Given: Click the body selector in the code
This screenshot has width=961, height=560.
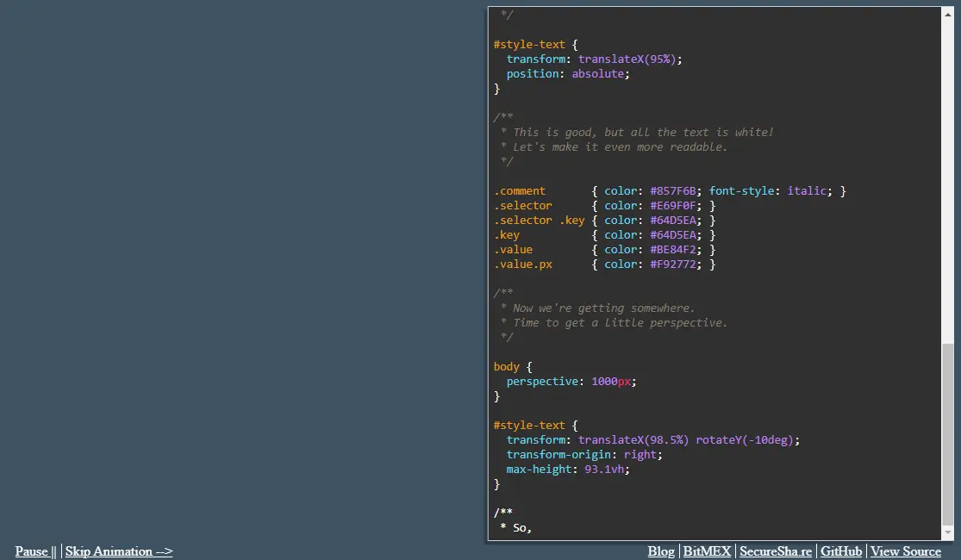Looking at the screenshot, I should 507,366.
